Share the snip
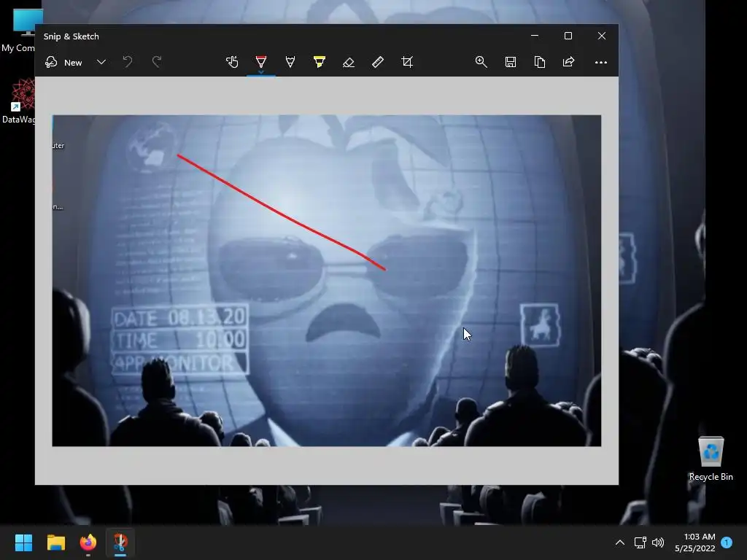 (569, 63)
